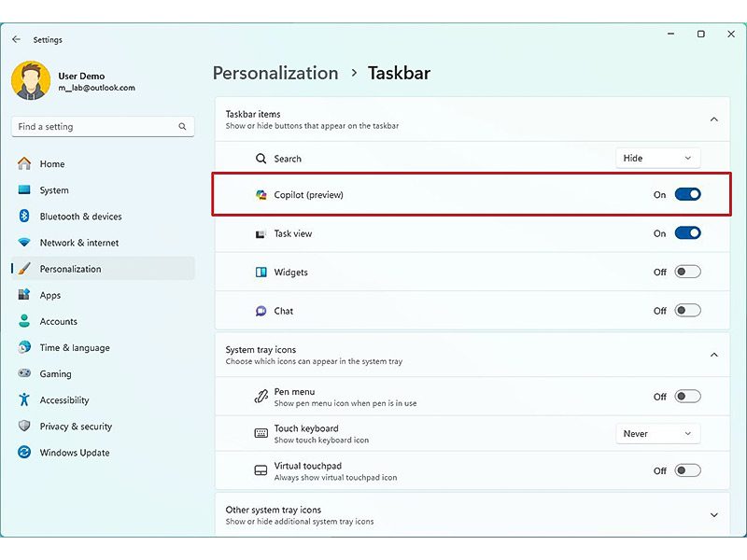Screen dimensions: 747x560
Task: Click the Bluetooth & devices icon
Action: point(24,217)
